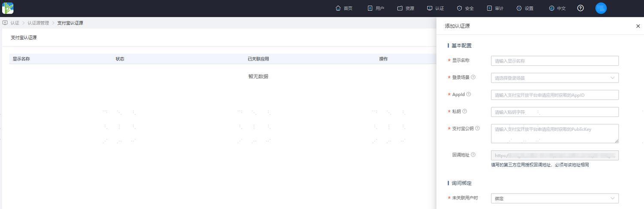Open the 首页 menu item
The width and height of the screenshot is (644, 209).
point(344,8)
